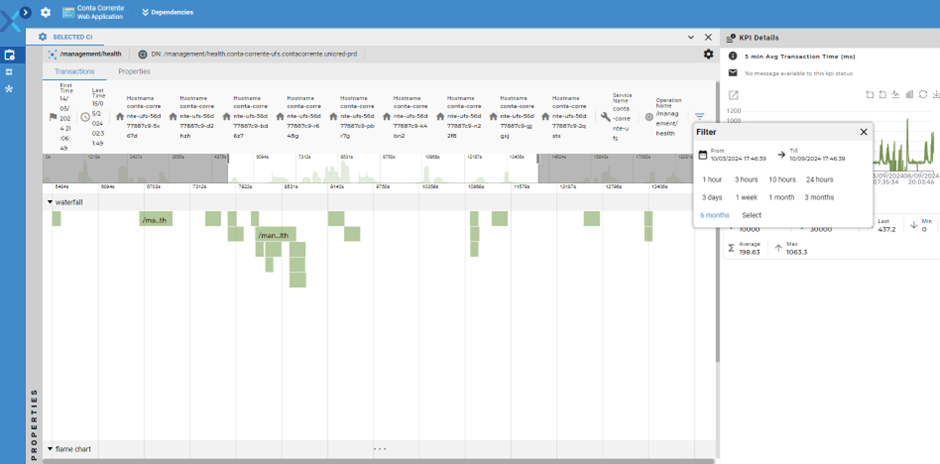Click the gear icon beside SELECTED CI
Image resolution: width=940 pixels, height=464 pixels.
(43, 37)
